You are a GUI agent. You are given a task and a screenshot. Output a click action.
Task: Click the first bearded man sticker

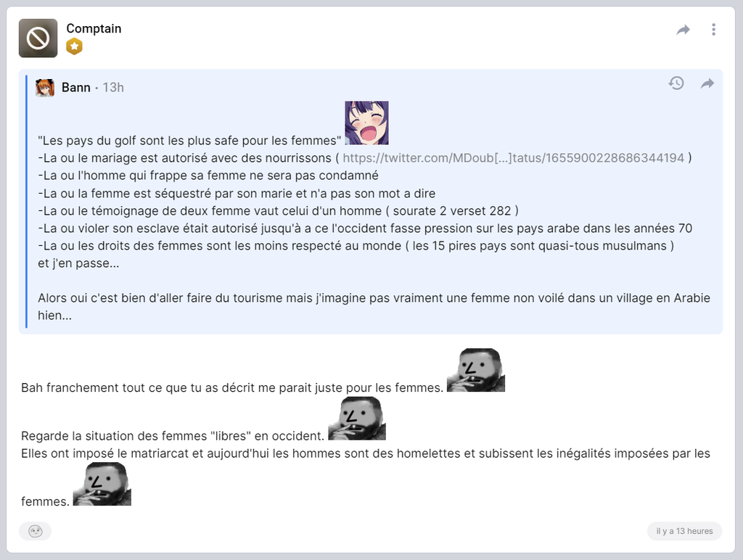coord(476,370)
